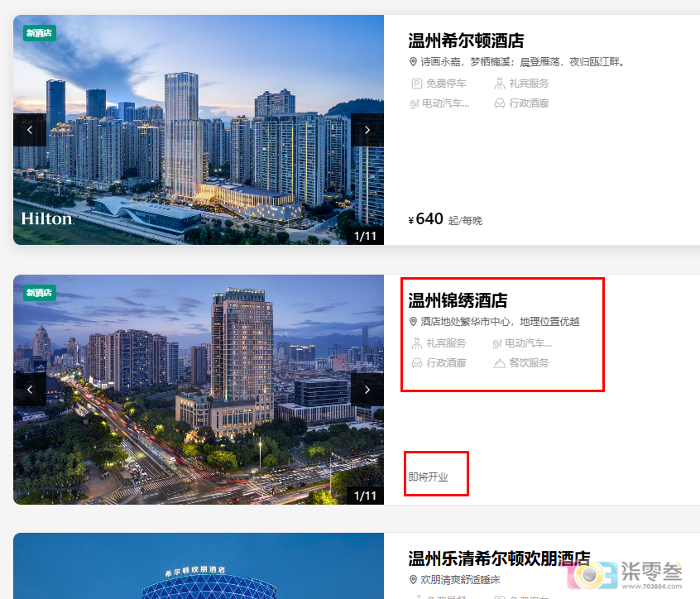
Task: Click the 温州锦绣酒店 night view photo
Action: pyautogui.click(x=199, y=390)
